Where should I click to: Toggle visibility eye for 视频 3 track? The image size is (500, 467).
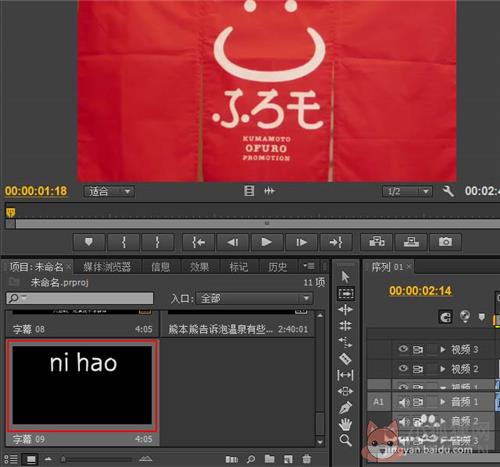coord(403,349)
